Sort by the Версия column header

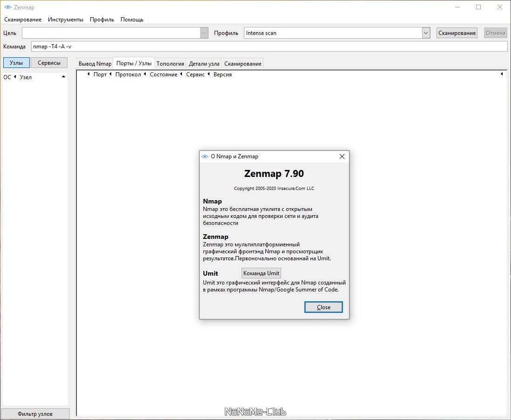coord(222,75)
